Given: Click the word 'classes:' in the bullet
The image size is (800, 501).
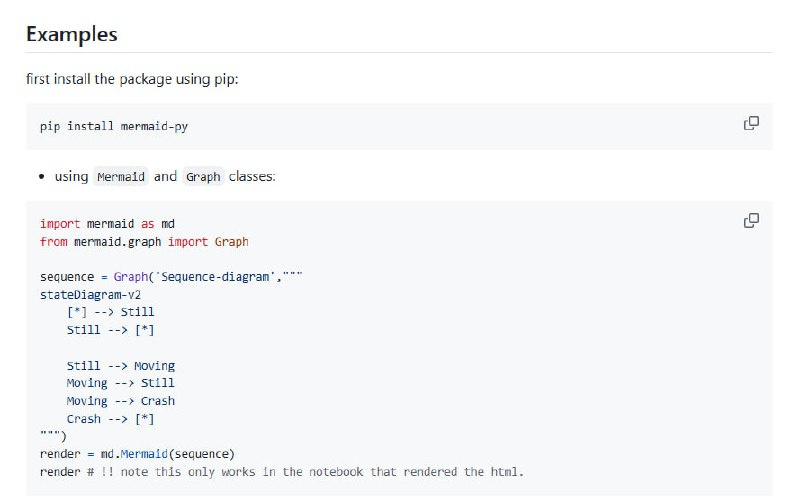Looking at the screenshot, I should [252, 177].
